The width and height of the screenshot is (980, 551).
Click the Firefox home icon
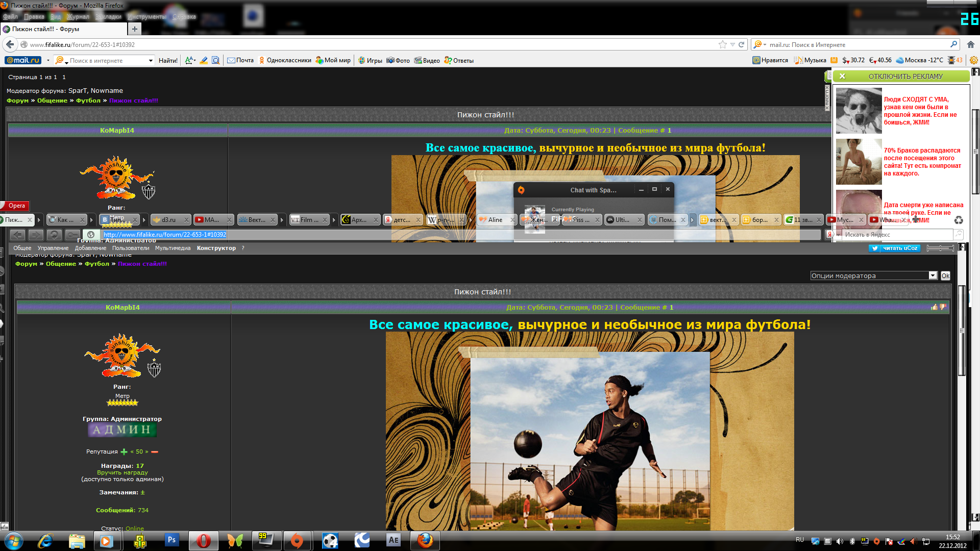click(971, 44)
